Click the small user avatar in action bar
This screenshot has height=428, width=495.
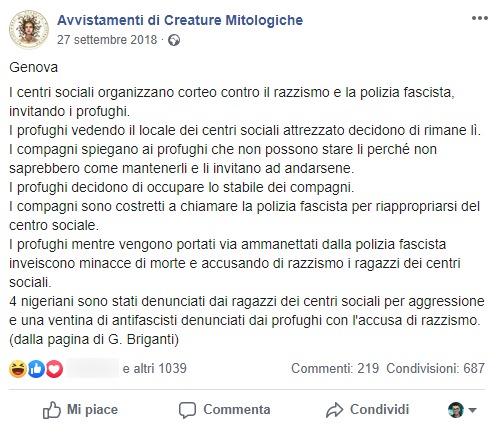456,410
